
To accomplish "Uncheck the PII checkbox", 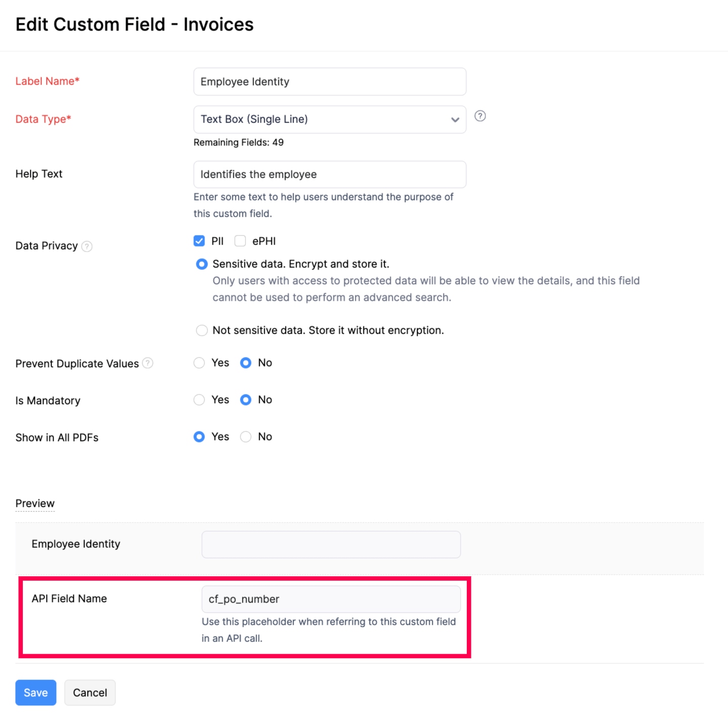I will 199,241.
